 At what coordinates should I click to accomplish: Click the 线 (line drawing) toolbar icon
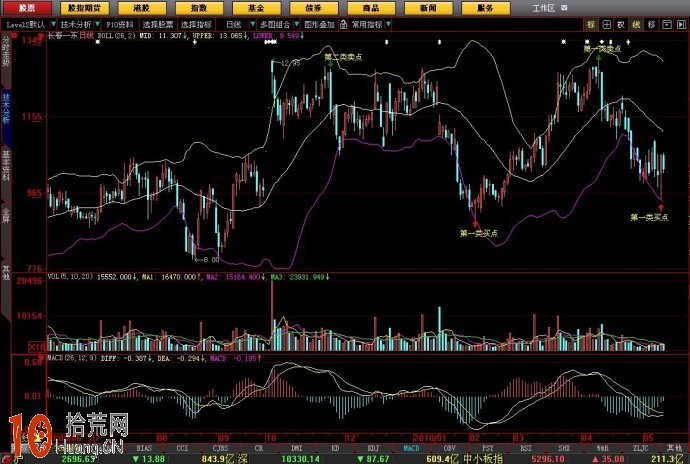click(636, 25)
